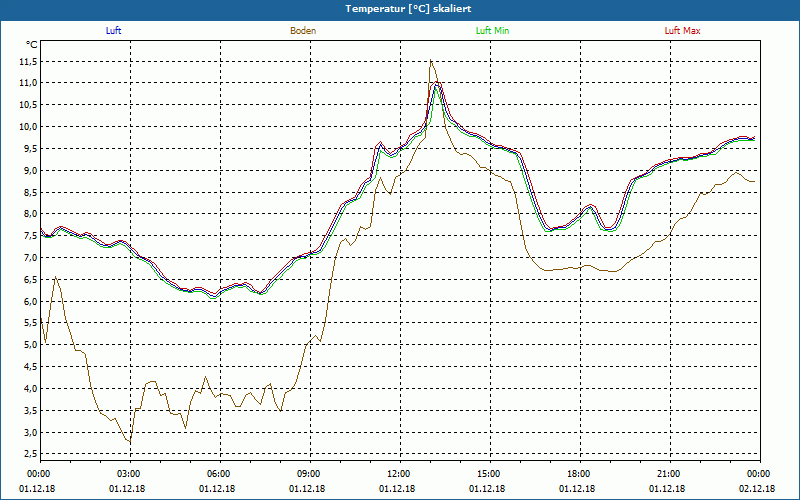
Task: Click the 10,0 y-axis value
Action: pos(28,127)
